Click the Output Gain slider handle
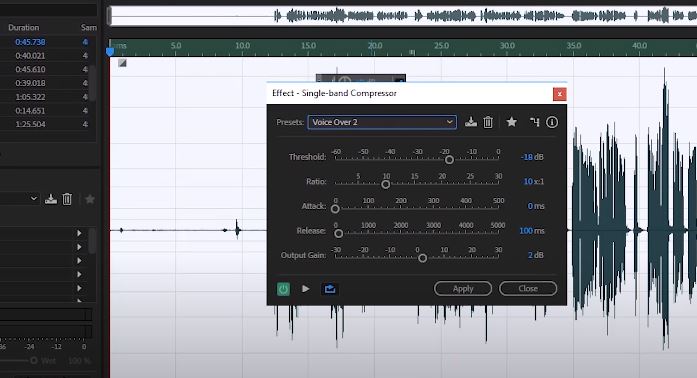This screenshot has height=378, width=697. (x=423, y=257)
